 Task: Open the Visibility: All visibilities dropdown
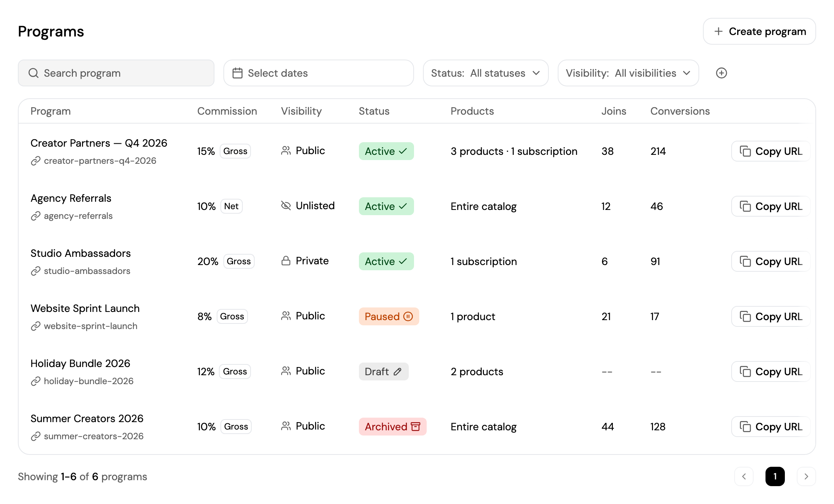point(628,73)
